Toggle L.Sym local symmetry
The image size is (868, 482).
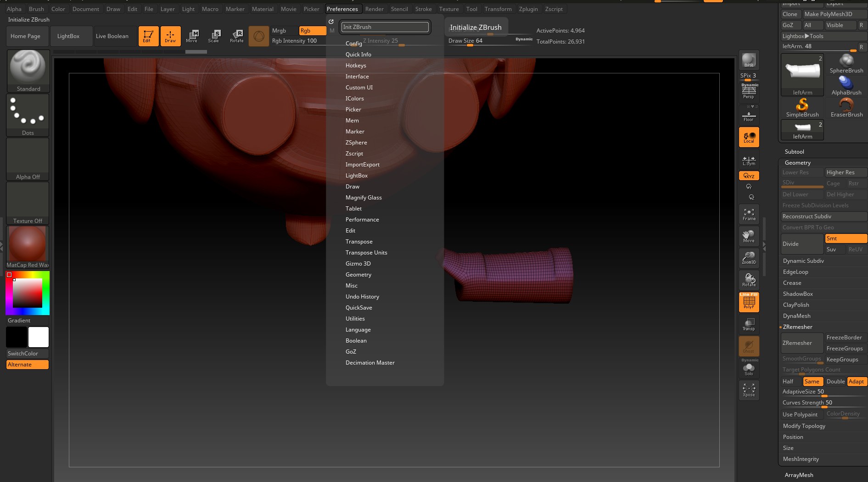(749, 160)
